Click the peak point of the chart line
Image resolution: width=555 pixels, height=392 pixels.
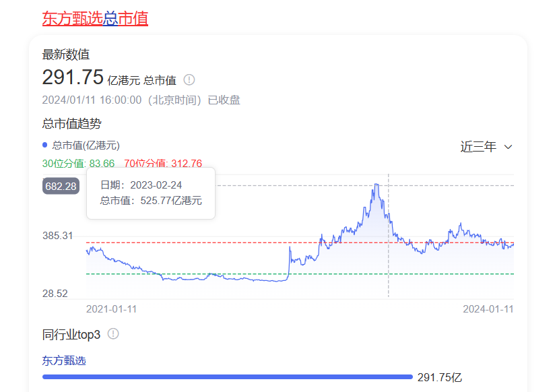pyautogui.click(x=376, y=185)
